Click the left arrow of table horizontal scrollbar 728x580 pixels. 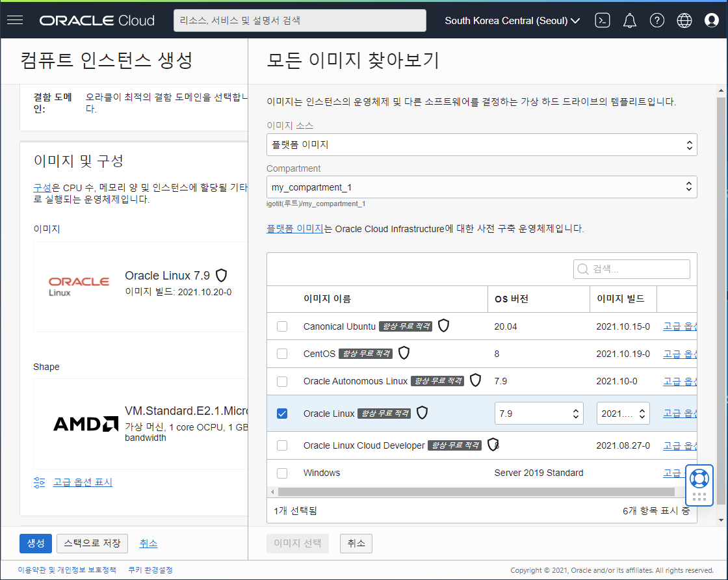point(272,492)
